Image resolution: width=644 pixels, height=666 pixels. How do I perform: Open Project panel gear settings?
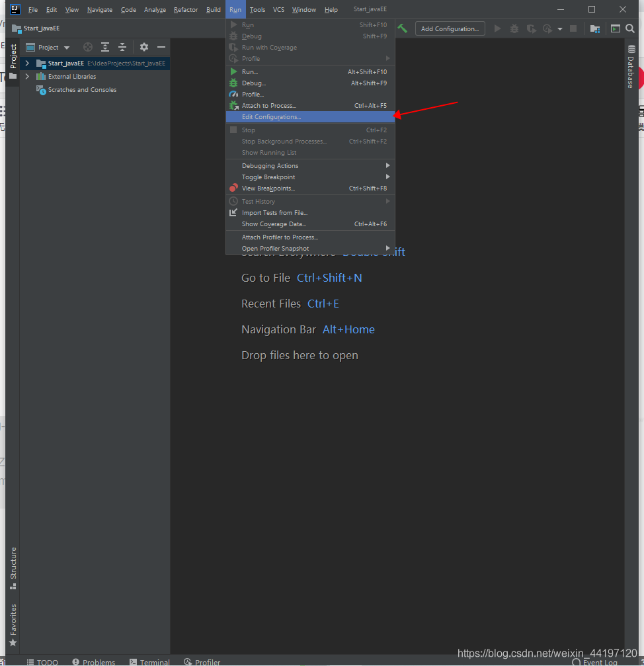click(x=144, y=47)
